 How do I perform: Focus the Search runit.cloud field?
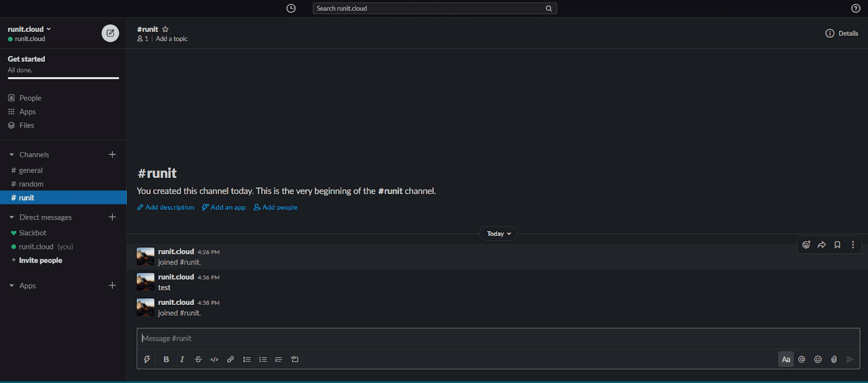[x=435, y=9]
